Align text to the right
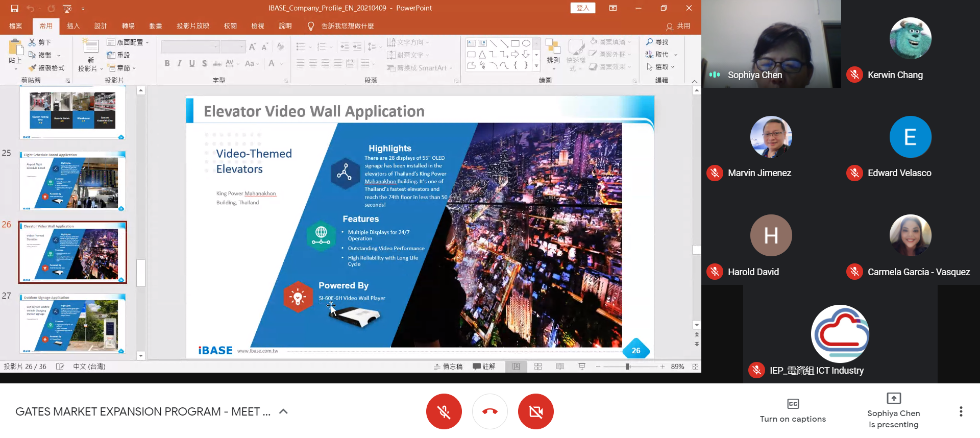The height and width of the screenshot is (438, 980). point(325,63)
